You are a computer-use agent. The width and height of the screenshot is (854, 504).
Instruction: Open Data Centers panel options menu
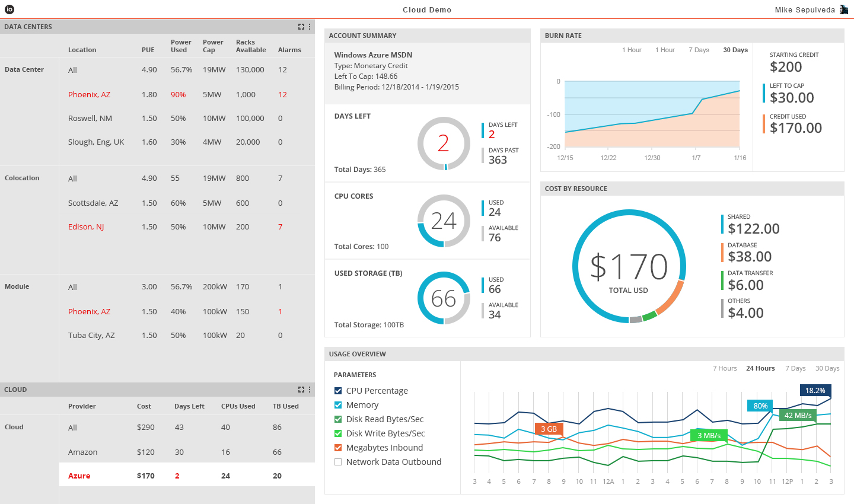310,27
